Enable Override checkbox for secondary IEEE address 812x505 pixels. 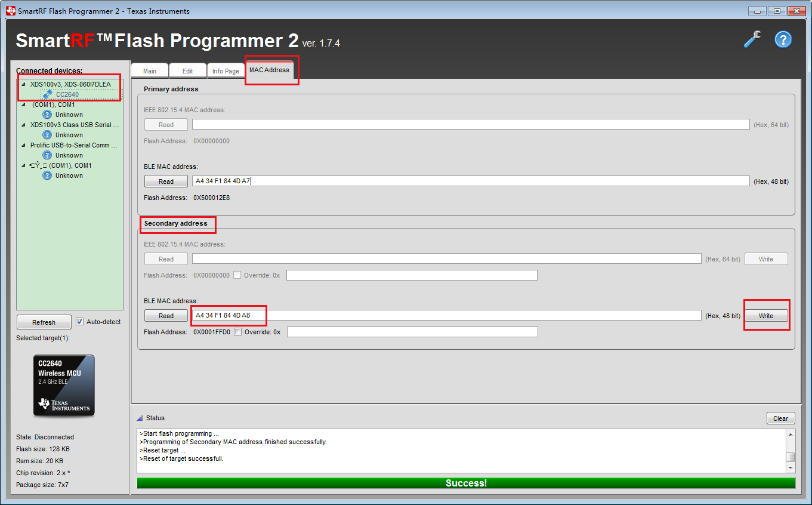tap(237, 275)
